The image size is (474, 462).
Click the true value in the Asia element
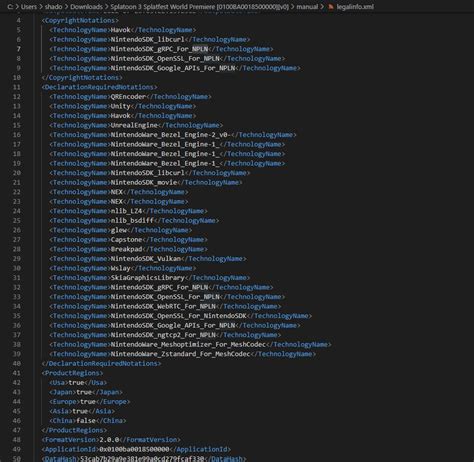pyautogui.click(x=80, y=411)
